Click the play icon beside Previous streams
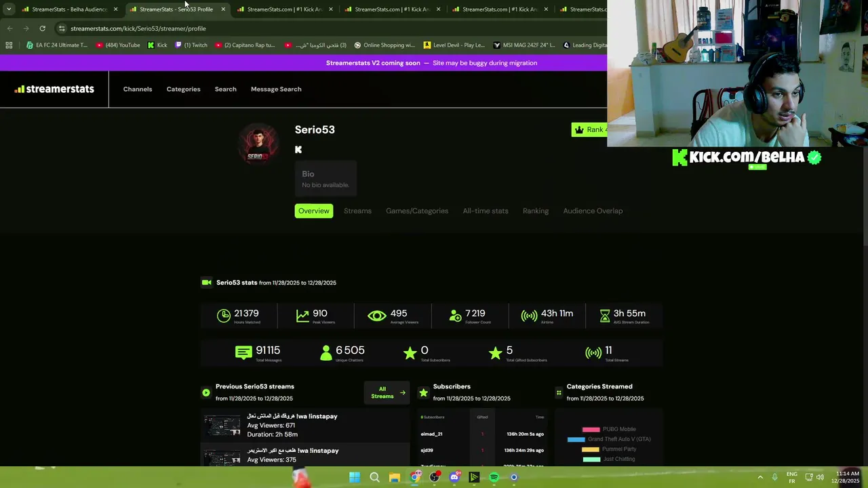Screen dimensions: 868x488 (206, 392)
